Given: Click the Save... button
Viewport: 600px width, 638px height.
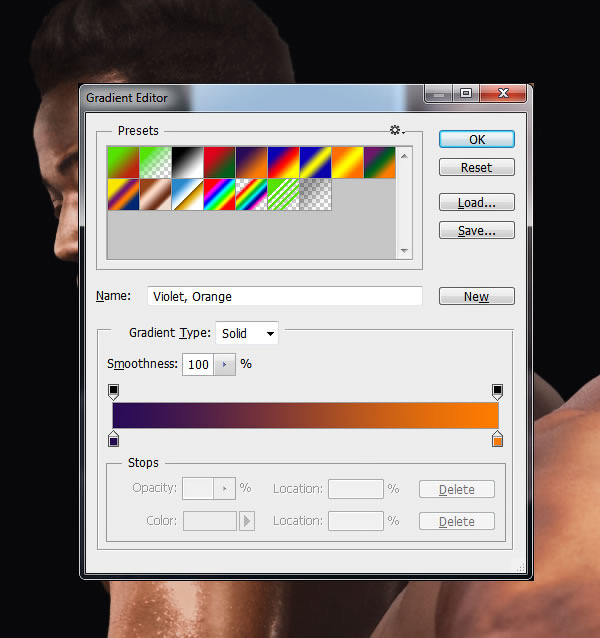Looking at the screenshot, I should [477, 230].
